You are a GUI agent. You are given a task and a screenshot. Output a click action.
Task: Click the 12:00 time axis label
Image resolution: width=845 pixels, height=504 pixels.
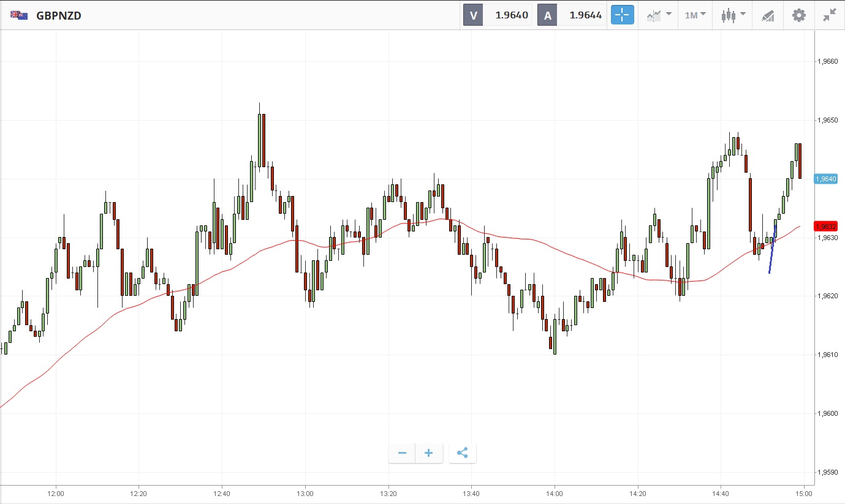pyautogui.click(x=56, y=493)
